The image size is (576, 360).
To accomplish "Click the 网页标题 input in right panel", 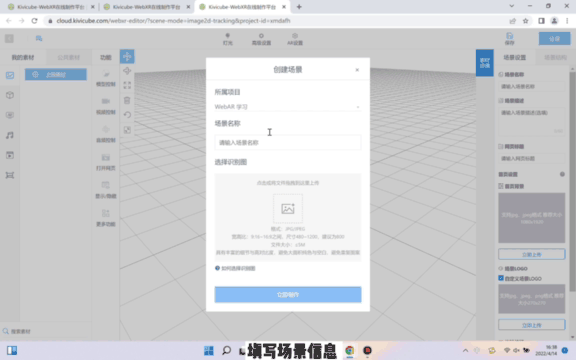I will pos(532,158).
